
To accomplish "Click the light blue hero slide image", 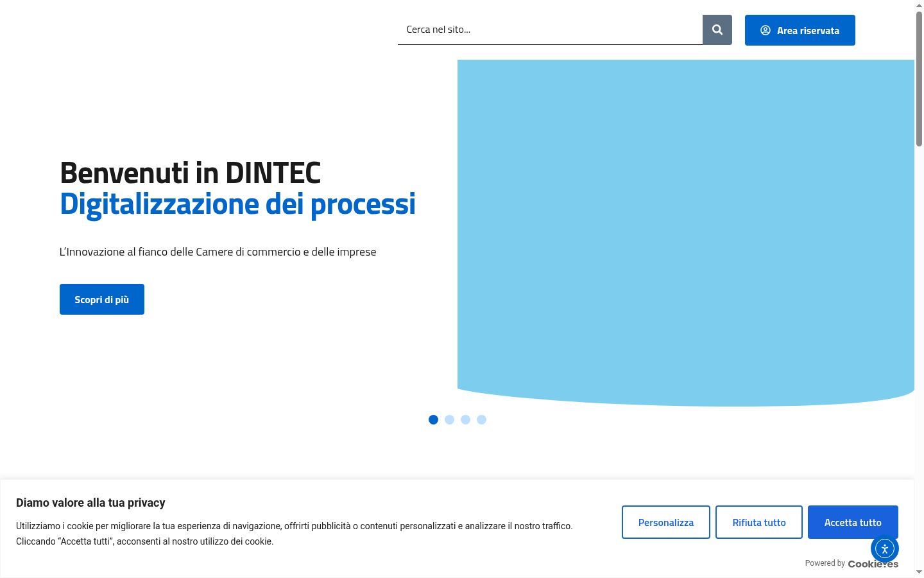I will pyautogui.click(x=685, y=232).
